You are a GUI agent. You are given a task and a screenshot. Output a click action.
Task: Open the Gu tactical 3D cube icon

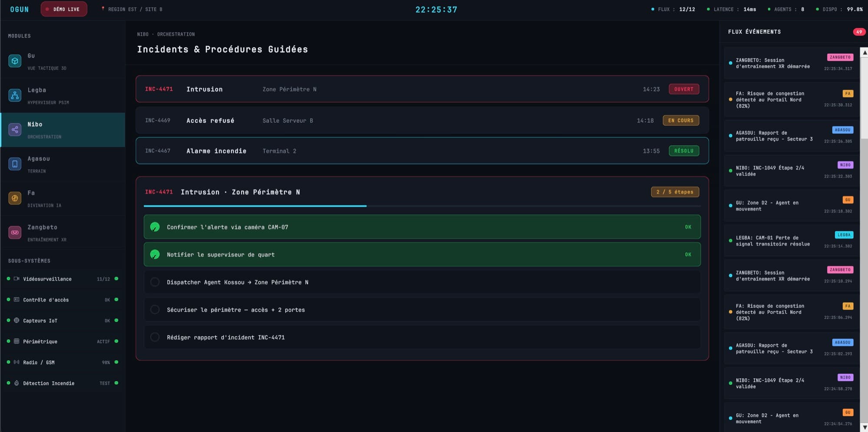(15, 61)
